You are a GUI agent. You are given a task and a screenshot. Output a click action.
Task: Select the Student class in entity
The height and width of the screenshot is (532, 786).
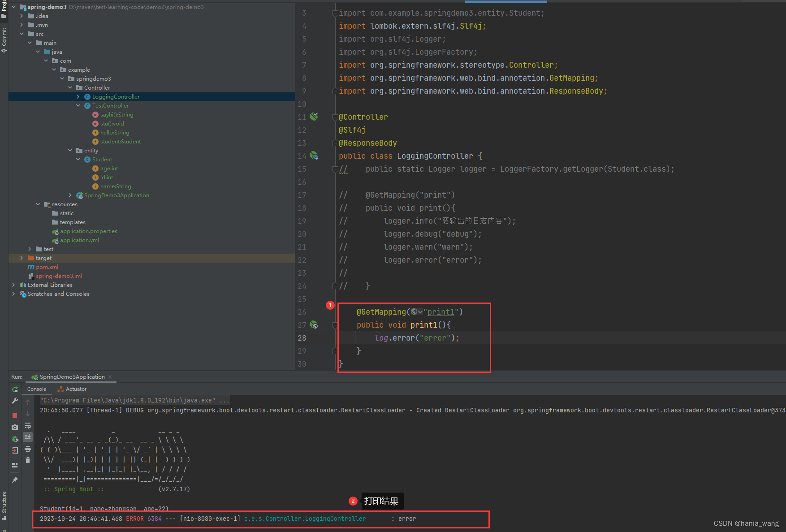pos(102,160)
